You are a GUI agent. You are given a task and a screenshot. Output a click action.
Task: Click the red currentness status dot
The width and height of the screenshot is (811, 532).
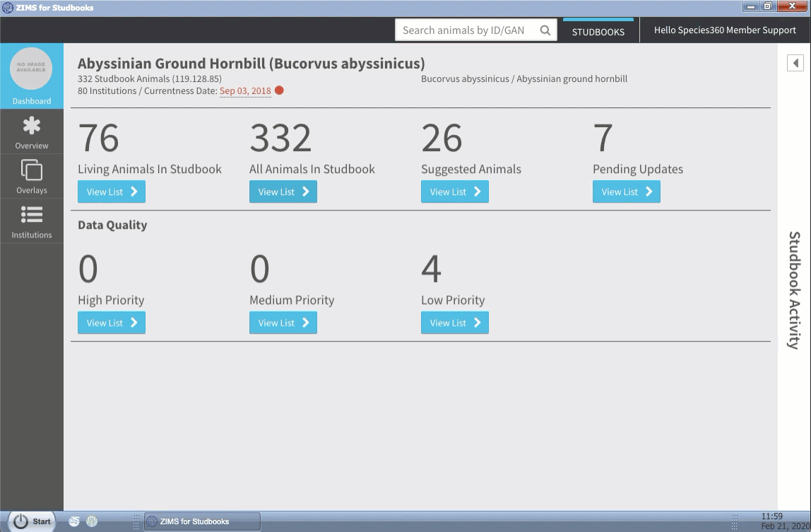coord(279,90)
